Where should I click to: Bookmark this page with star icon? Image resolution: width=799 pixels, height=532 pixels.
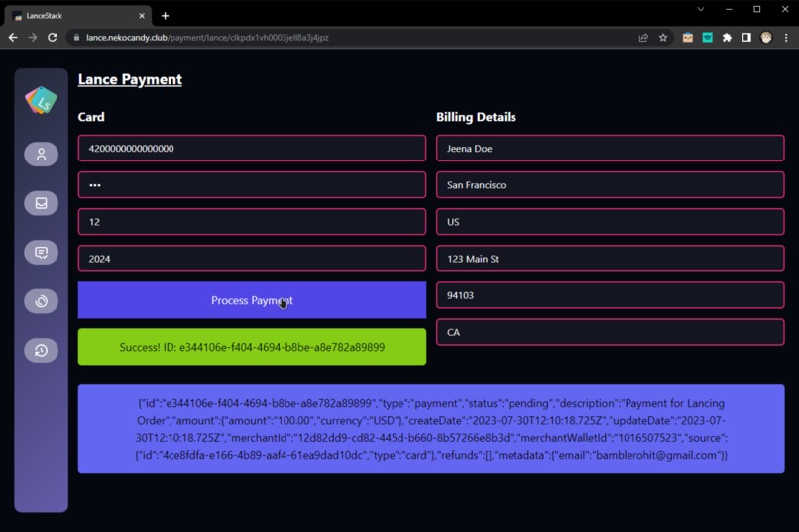663,38
